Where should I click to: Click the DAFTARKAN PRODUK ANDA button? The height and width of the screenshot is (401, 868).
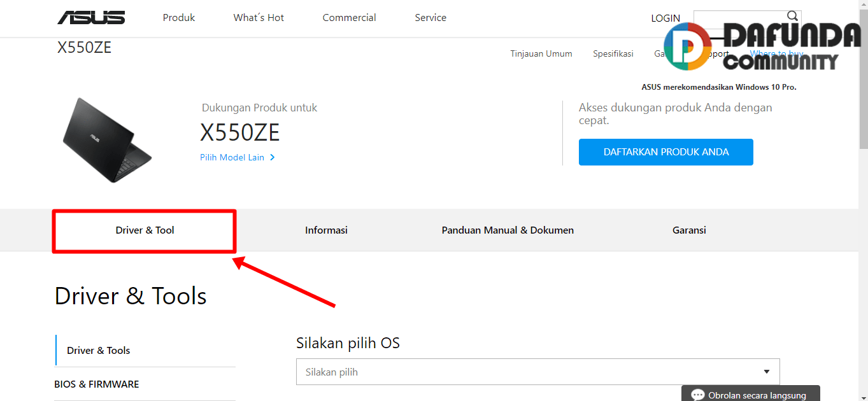coord(665,152)
